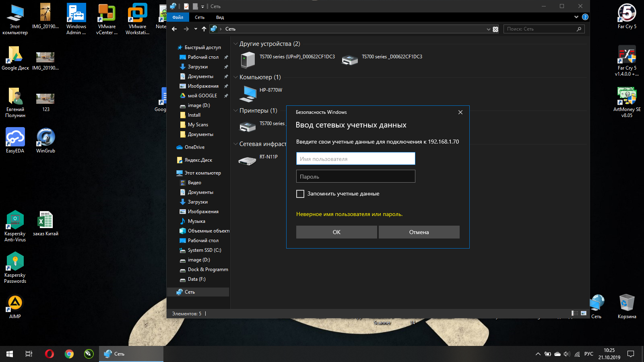This screenshot has width=644, height=362.
Task: Enable the remember credentials checkbox
Action: click(300, 194)
